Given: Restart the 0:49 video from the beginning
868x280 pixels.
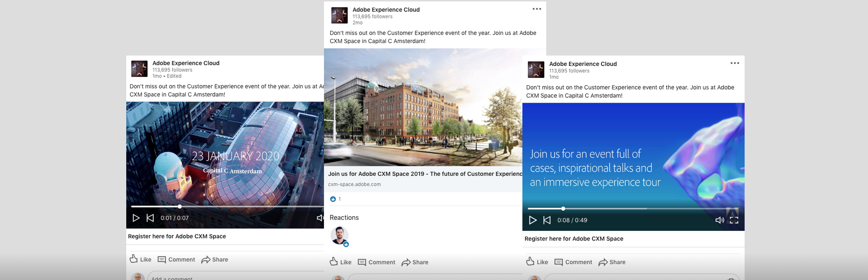Looking at the screenshot, I should pos(547,220).
